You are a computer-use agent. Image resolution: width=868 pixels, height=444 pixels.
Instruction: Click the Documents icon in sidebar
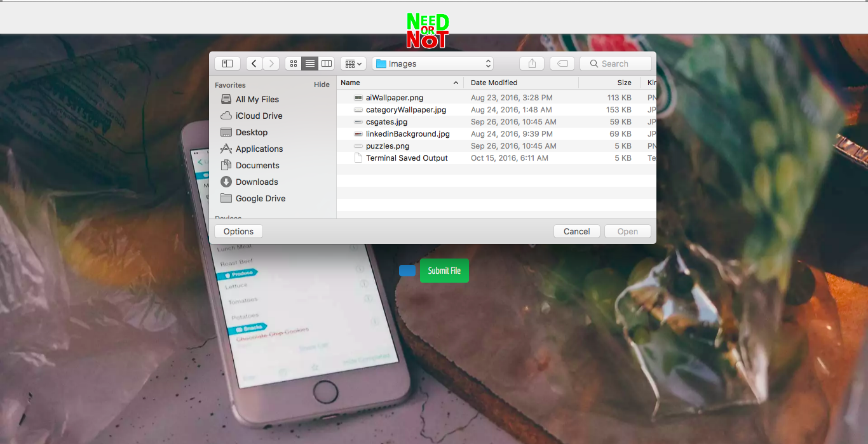coord(226,165)
